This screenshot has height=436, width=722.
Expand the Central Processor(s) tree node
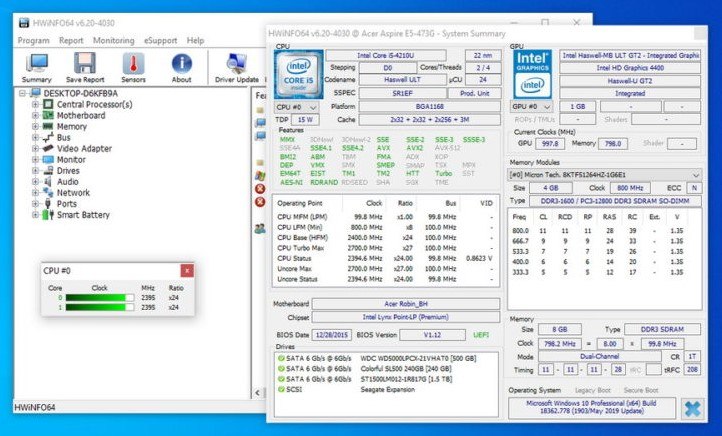36,104
